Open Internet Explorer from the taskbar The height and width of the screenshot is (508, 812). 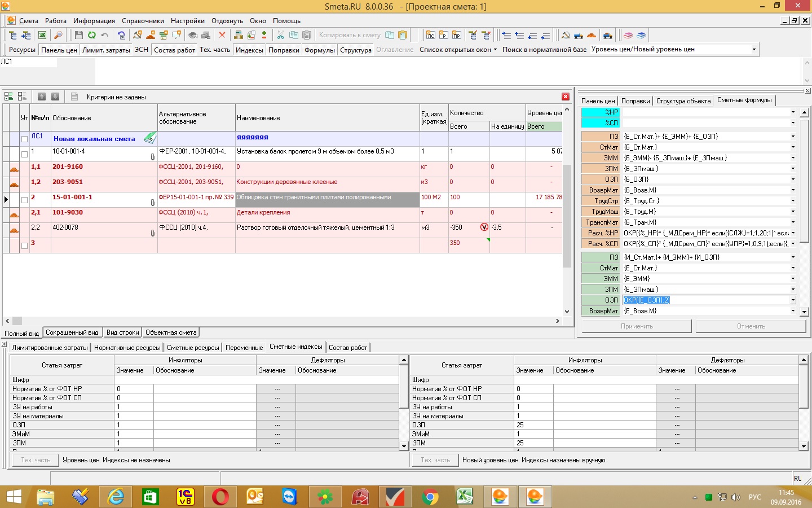pos(116,497)
